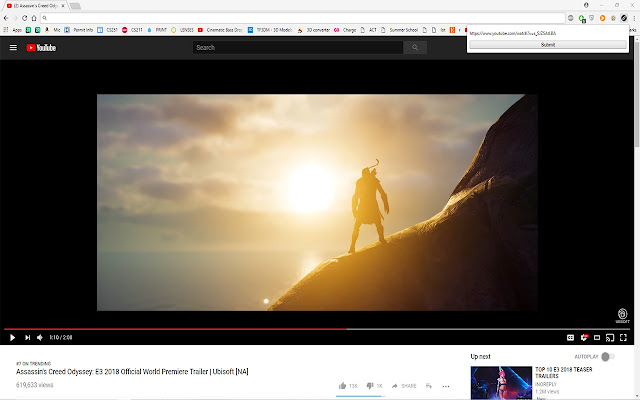Viewport: 640px width, 400px height.
Task: Open the CS211 bookmark
Action: click(x=132, y=30)
